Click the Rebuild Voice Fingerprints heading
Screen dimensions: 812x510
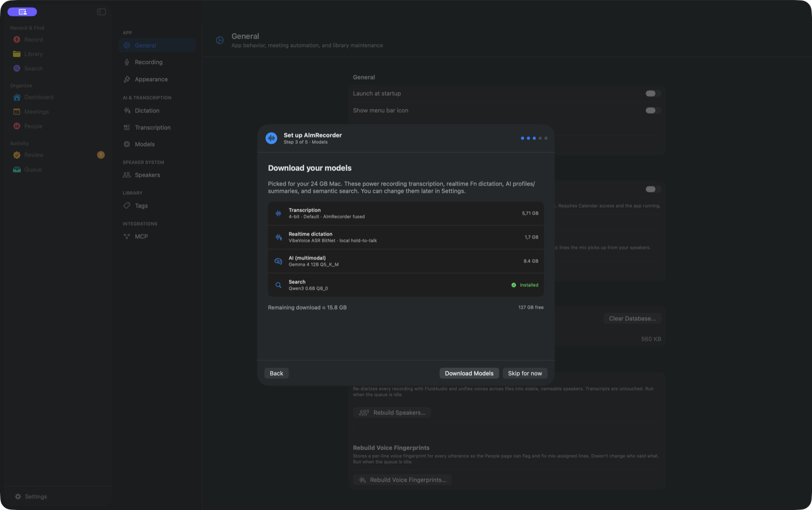tap(391, 448)
